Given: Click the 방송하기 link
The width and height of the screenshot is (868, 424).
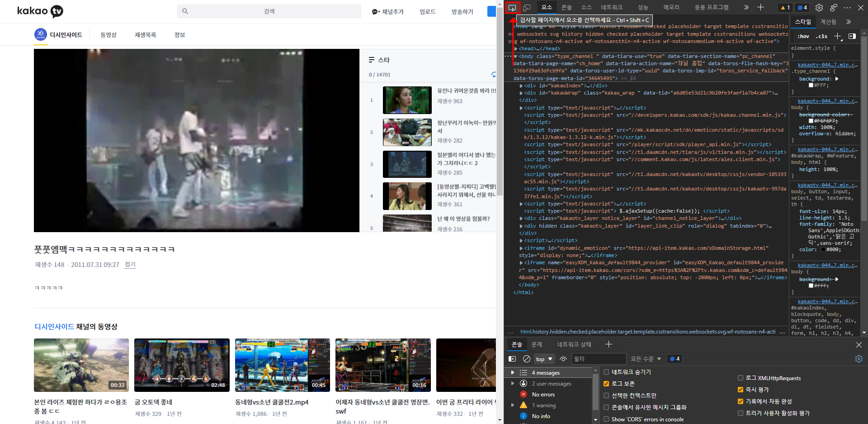Looking at the screenshot, I should [462, 12].
